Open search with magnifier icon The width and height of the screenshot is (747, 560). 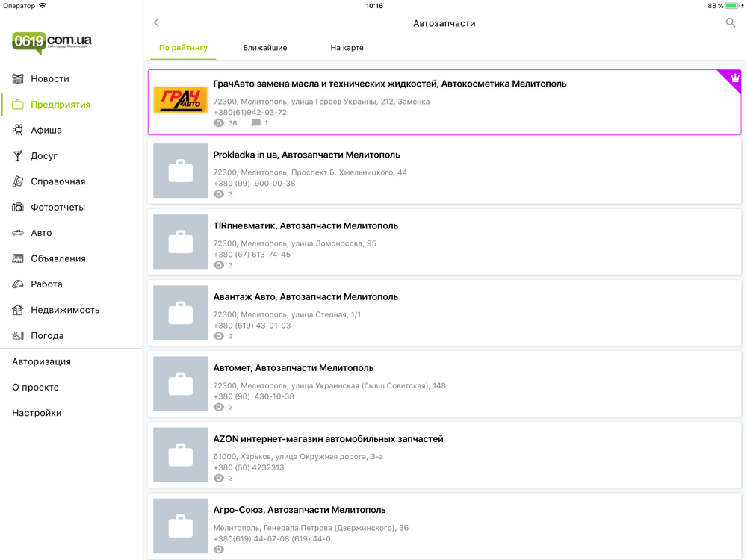[731, 22]
